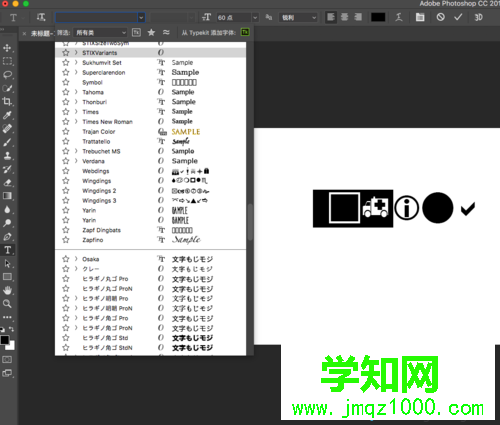Select the Path Selection tool

[7, 264]
